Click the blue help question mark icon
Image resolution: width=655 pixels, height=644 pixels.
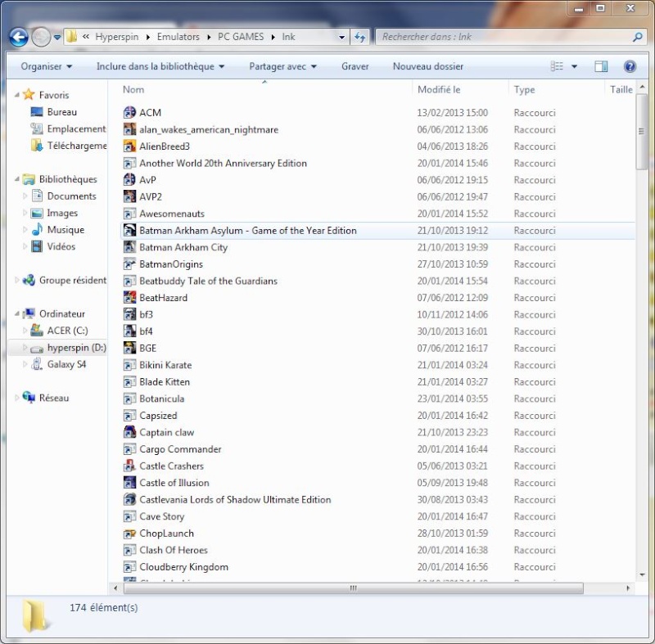pos(630,66)
